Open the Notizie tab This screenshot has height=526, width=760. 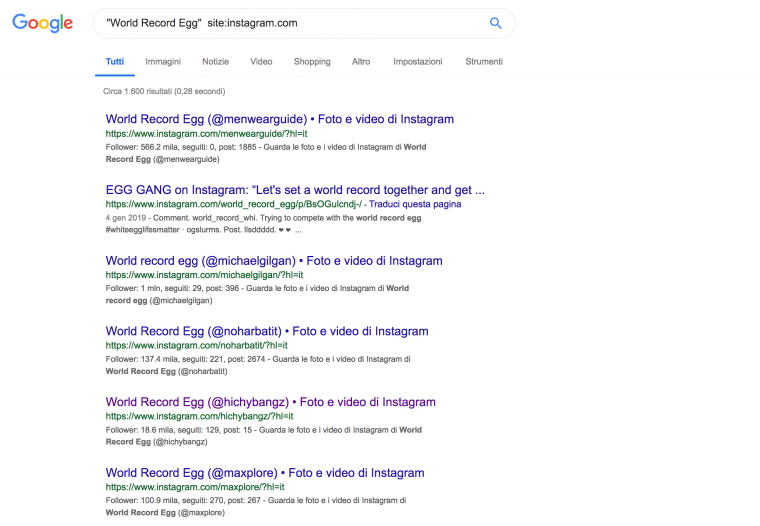(215, 62)
